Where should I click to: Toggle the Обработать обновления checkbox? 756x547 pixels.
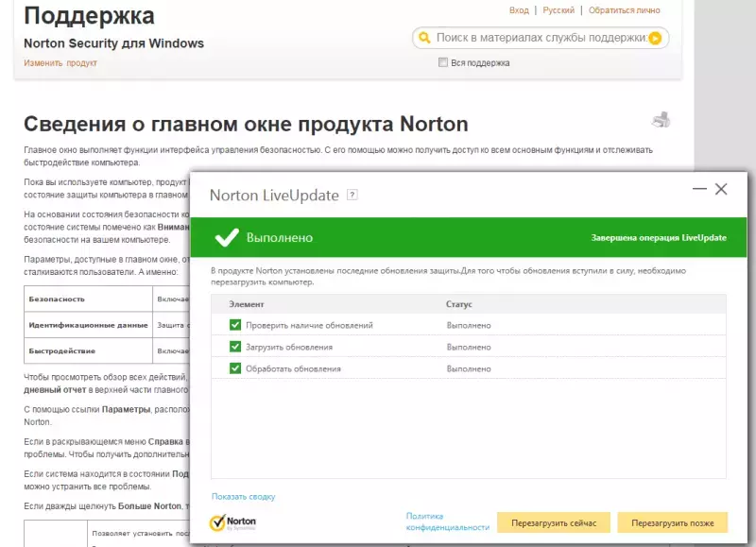point(235,368)
